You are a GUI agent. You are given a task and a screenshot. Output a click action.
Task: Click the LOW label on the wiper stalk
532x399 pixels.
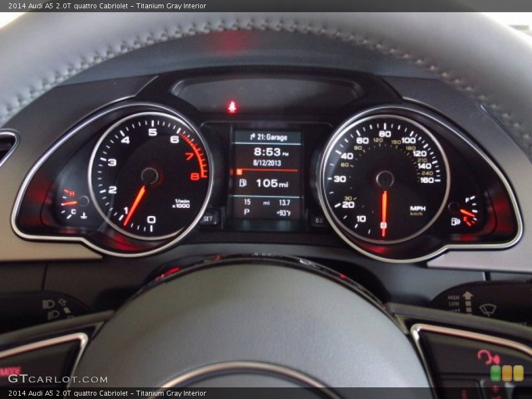pos(454,304)
